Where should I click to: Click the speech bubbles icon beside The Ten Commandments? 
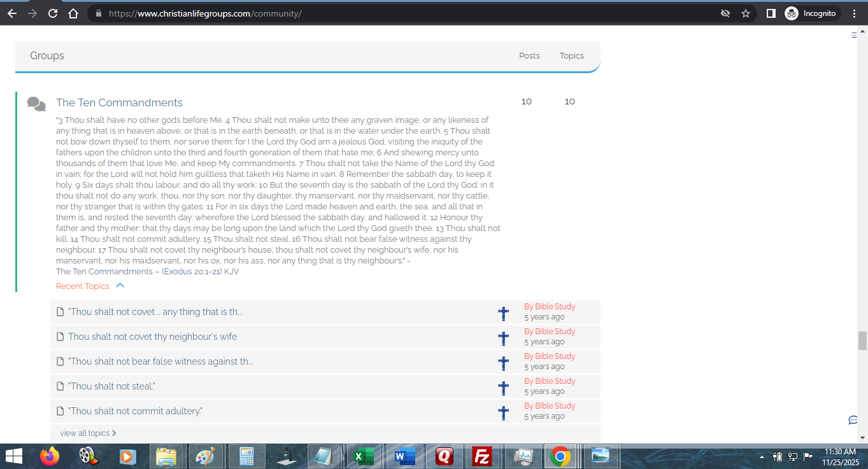(x=36, y=104)
